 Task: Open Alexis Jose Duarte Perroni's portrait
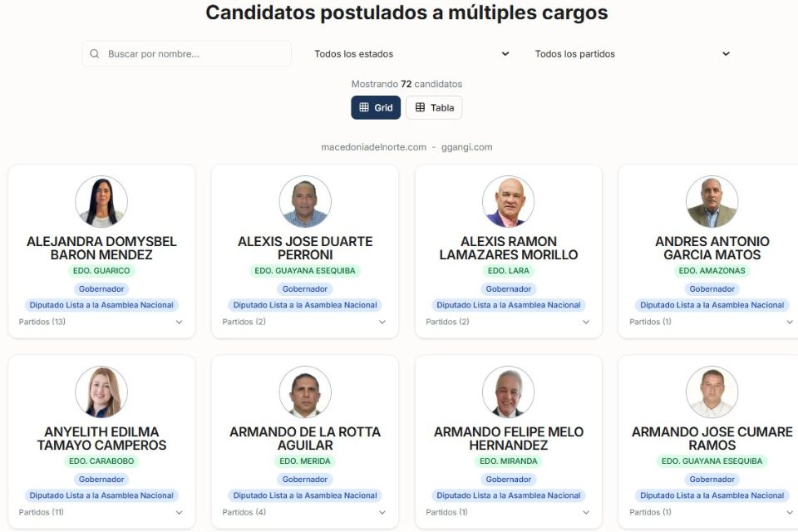[305, 202]
